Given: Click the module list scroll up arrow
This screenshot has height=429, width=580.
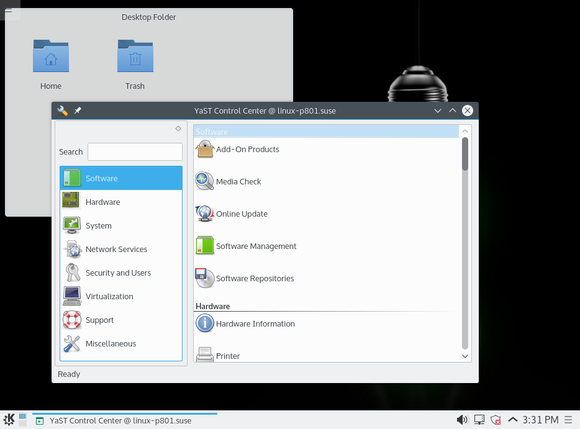Looking at the screenshot, I should click(465, 131).
